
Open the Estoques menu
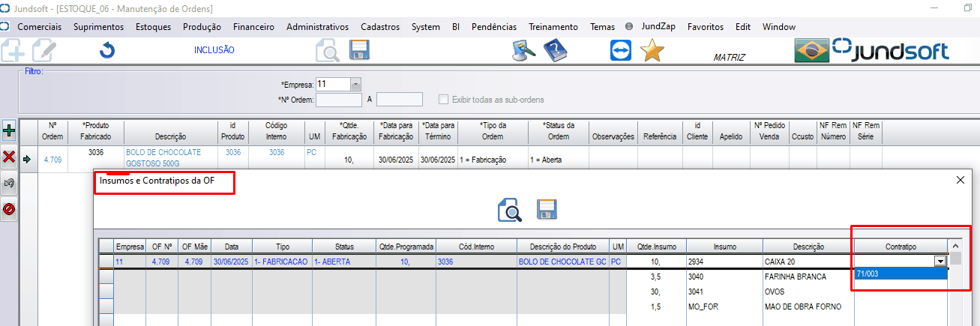[153, 27]
